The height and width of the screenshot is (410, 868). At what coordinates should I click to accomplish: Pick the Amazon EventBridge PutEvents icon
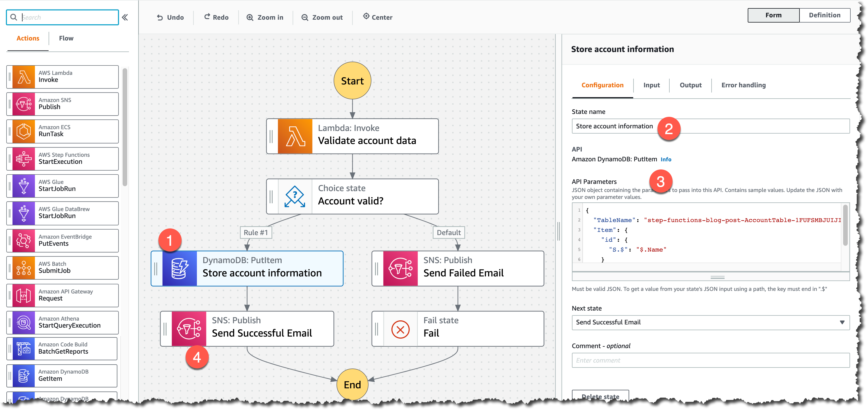24,241
